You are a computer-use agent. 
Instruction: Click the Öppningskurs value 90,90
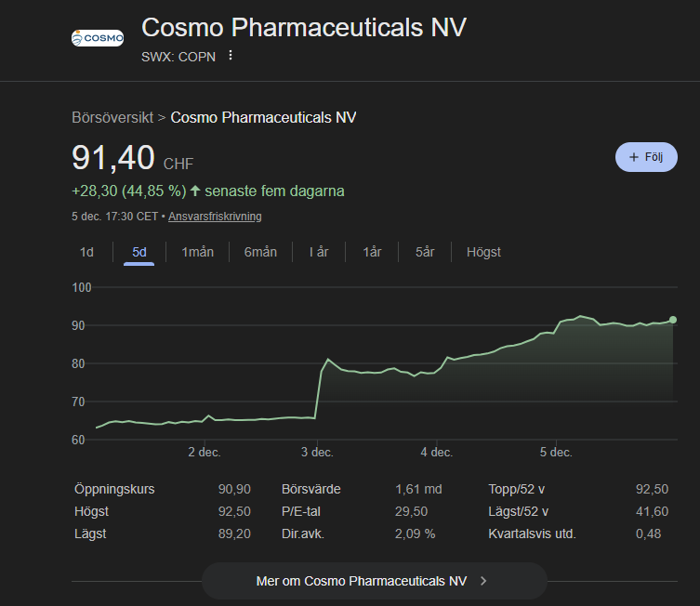coord(234,489)
